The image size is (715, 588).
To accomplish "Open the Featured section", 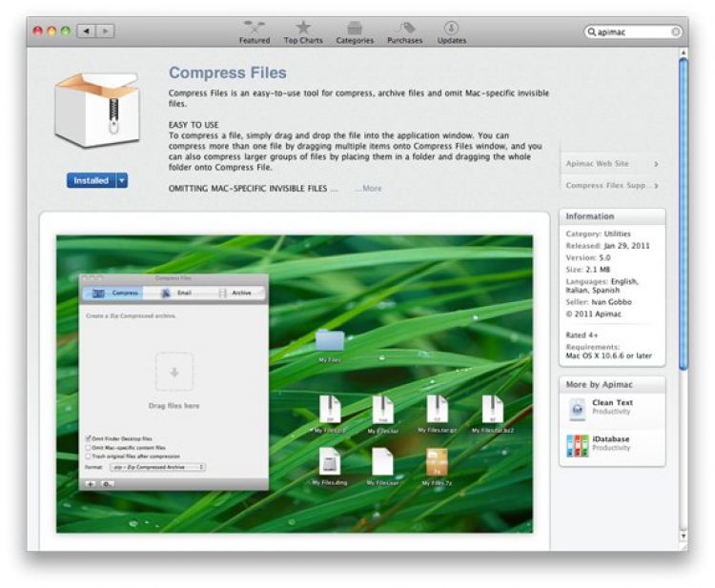I will tap(255, 32).
